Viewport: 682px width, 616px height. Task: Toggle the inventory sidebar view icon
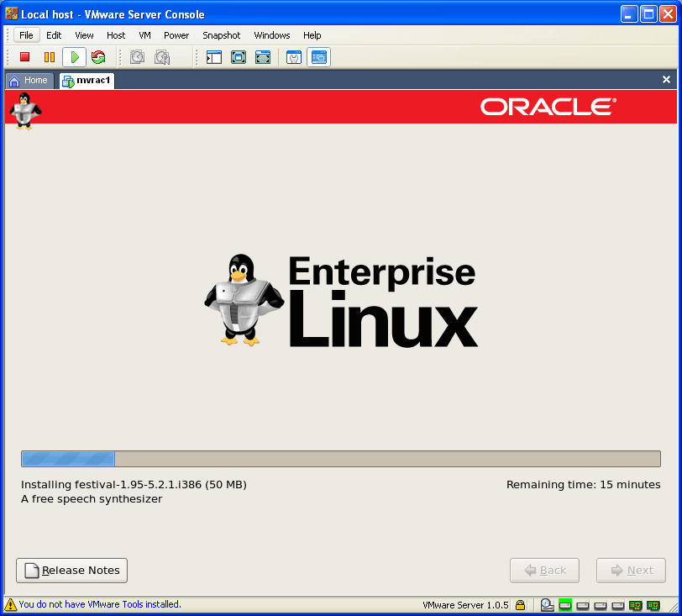(x=214, y=57)
